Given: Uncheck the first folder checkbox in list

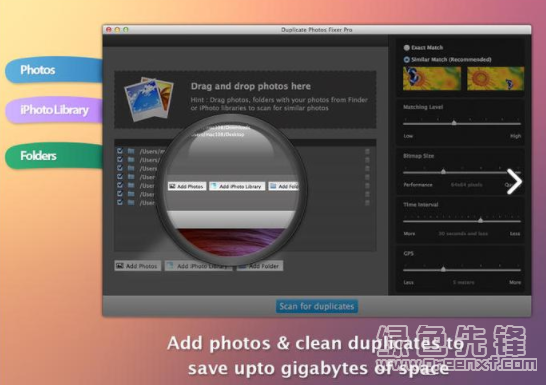Looking at the screenshot, I should pyautogui.click(x=120, y=151).
